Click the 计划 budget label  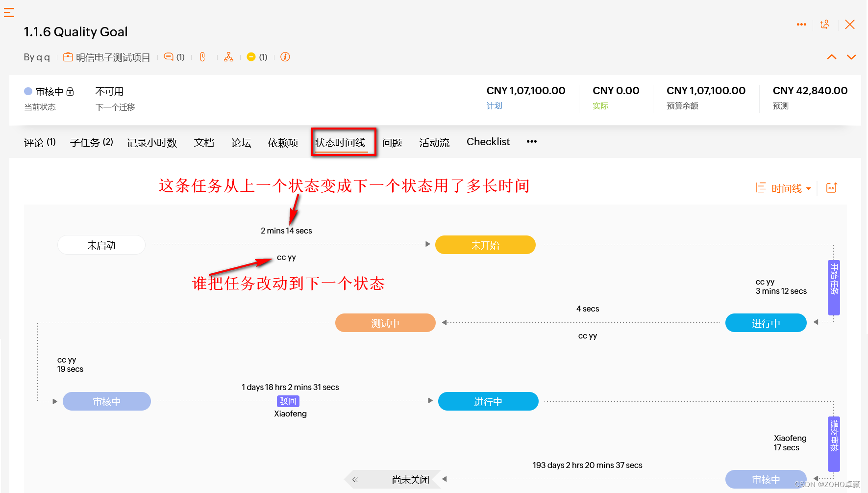[494, 106]
